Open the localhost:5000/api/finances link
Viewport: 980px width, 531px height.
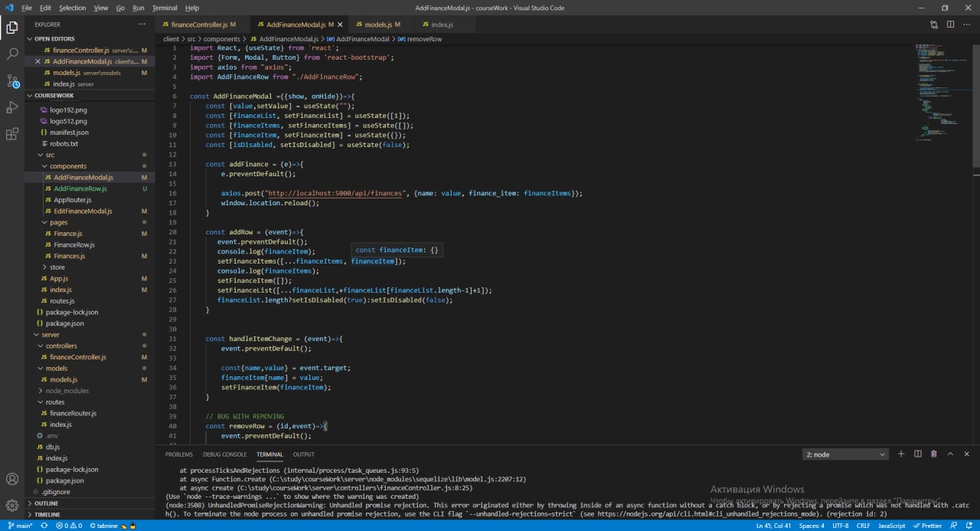tap(335, 193)
